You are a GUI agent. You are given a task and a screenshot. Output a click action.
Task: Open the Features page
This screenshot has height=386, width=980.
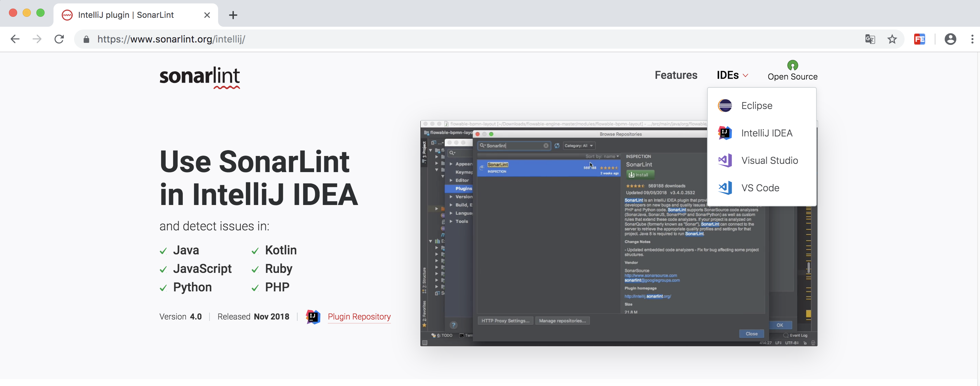(x=676, y=75)
